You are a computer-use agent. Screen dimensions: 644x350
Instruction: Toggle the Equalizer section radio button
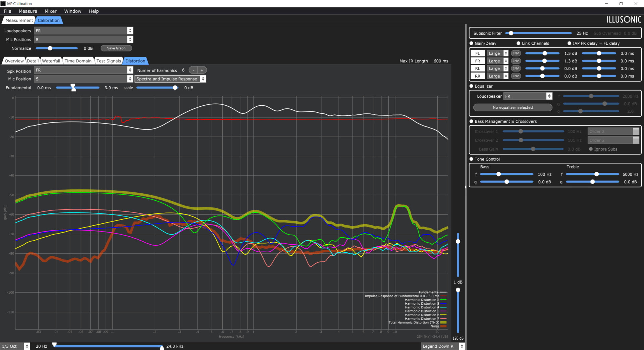471,86
